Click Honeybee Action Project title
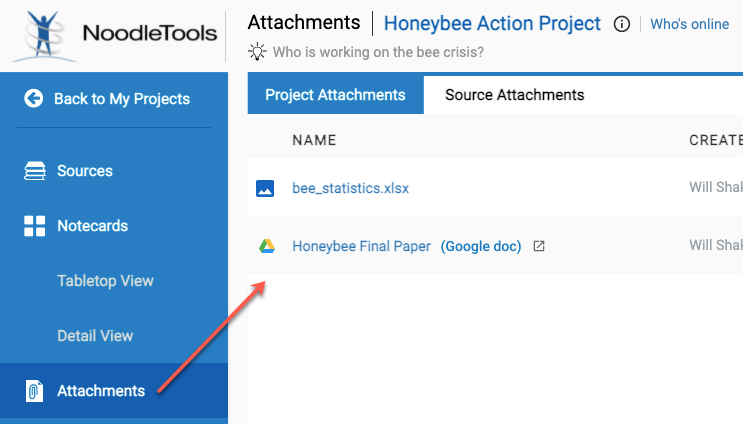 point(492,23)
